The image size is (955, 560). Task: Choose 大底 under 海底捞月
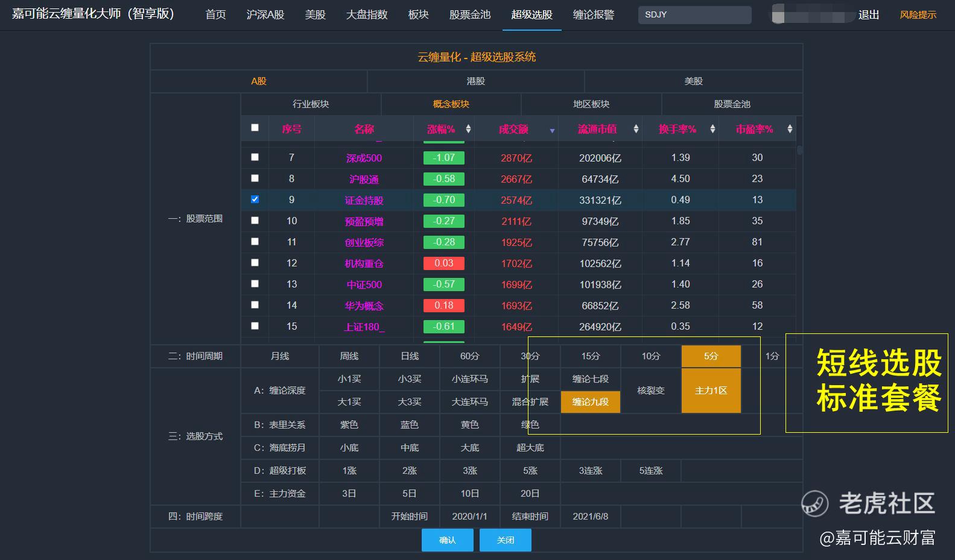pyautogui.click(x=470, y=448)
